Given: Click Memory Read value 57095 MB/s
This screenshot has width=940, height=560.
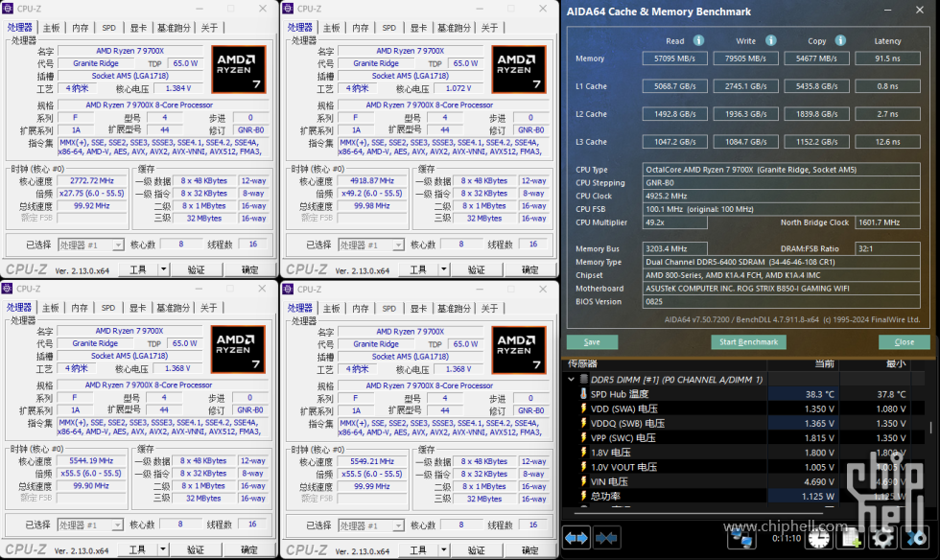Looking at the screenshot, I should pos(674,58).
